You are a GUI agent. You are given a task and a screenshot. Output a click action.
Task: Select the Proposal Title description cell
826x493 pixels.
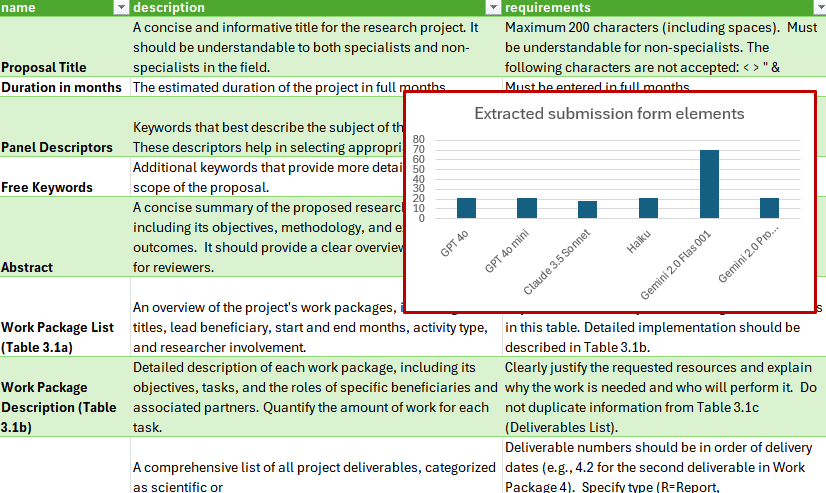316,46
